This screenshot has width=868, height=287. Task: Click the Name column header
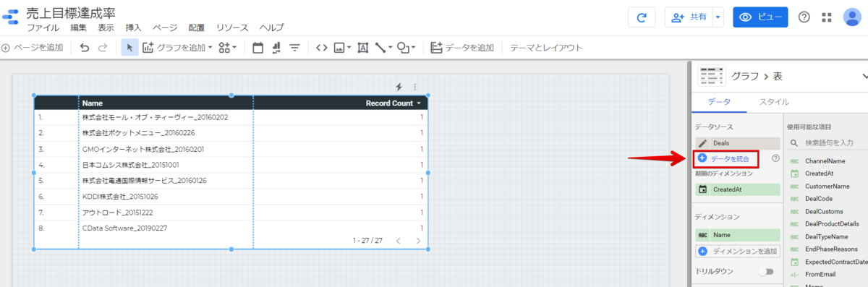pos(93,103)
